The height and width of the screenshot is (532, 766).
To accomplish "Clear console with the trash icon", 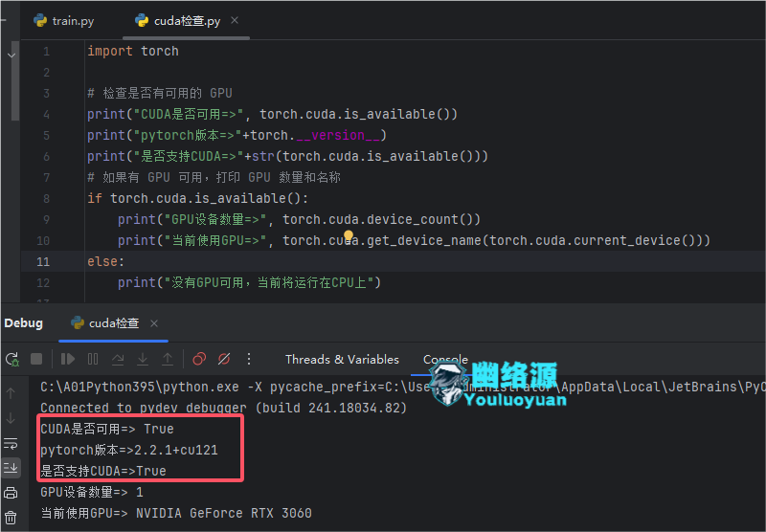I will (x=11, y=518).
